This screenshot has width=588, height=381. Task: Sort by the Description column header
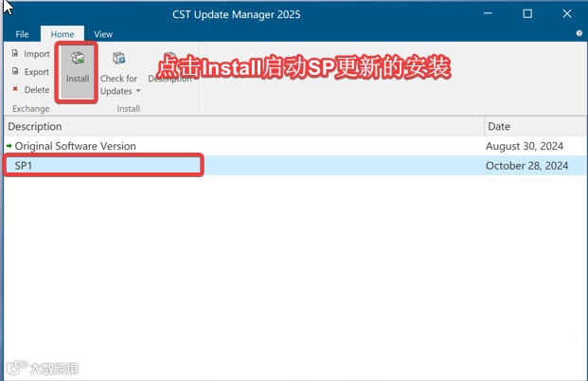(243, 126)
